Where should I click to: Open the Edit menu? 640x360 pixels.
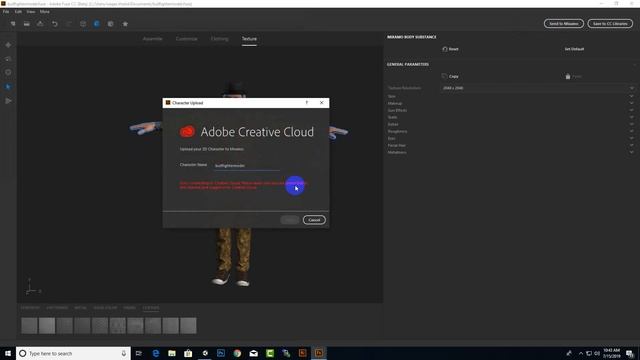18,12
